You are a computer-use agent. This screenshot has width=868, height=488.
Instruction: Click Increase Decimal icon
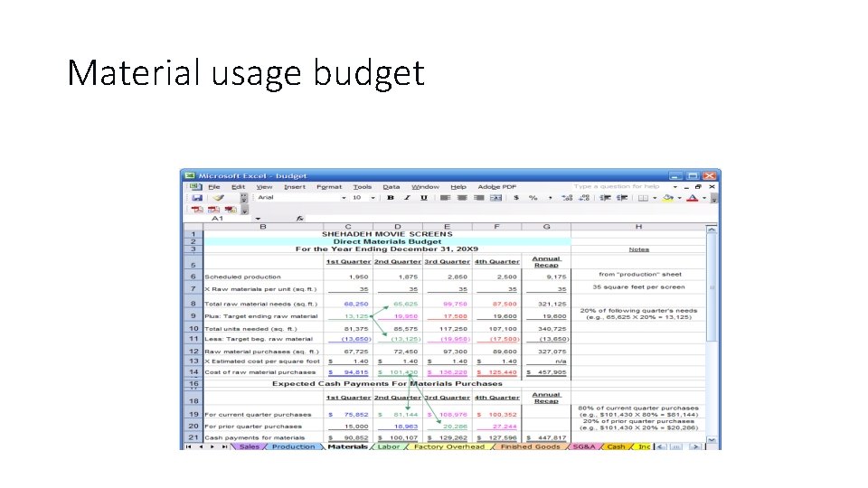(x=567, y=198)
